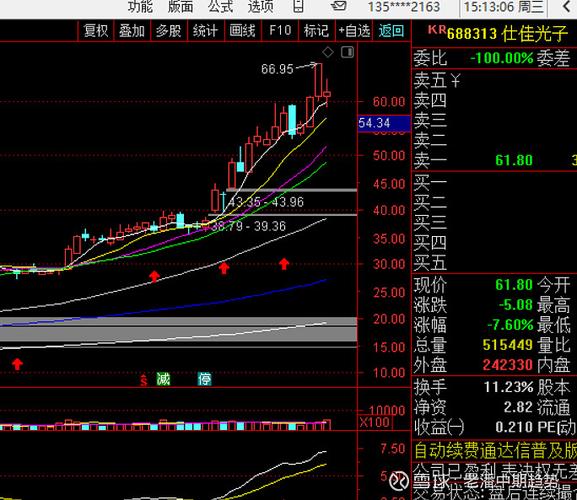Click the left arrow next to the clock
The image size is (577, 500).
[x=567, y=7]
